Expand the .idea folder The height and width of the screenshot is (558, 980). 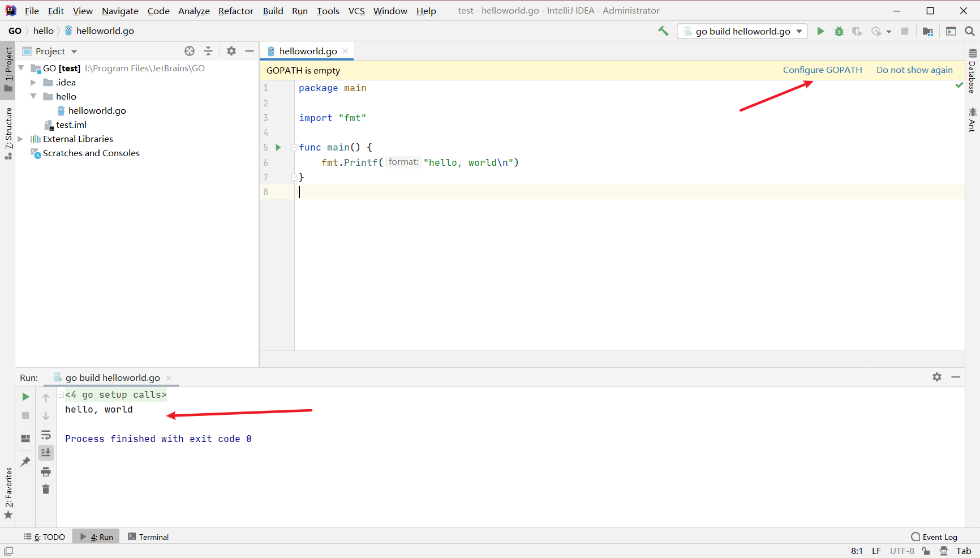tap(33, 82)
